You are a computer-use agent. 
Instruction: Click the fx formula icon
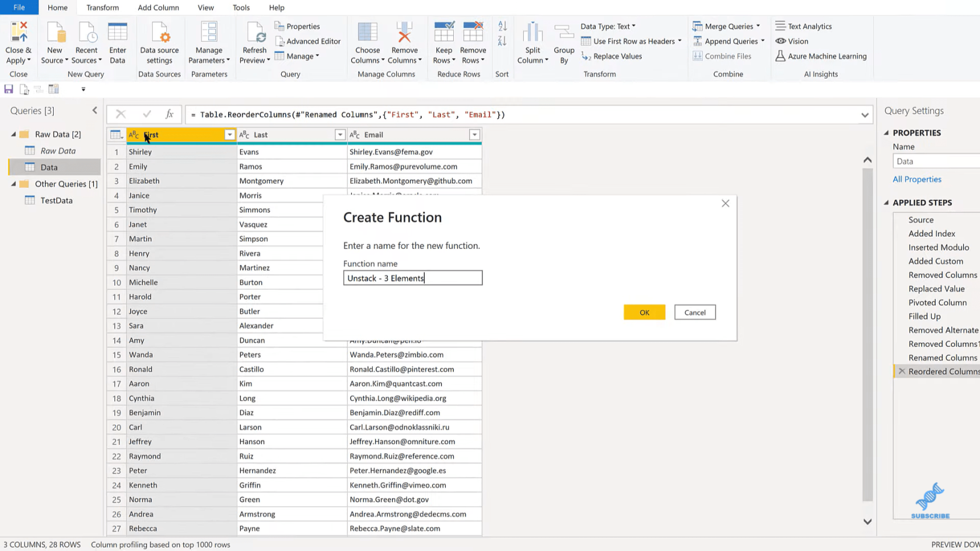(x=169, y=114)
